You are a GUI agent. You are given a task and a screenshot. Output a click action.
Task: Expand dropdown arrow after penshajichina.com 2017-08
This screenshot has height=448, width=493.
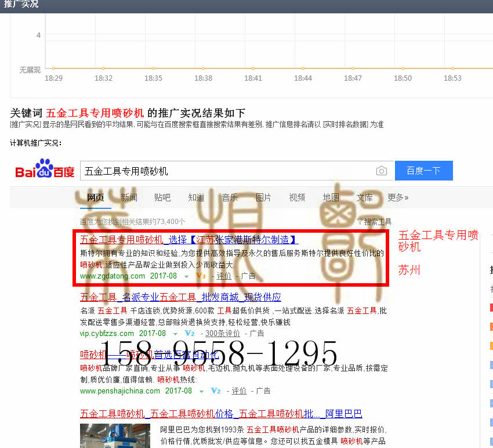pyautogui.click(x=201, y=391)
